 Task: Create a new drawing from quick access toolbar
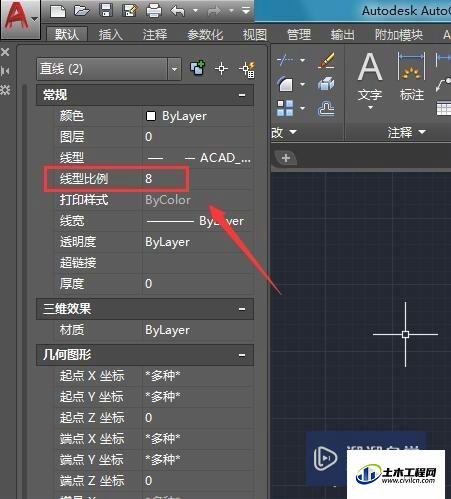point(58,11)
